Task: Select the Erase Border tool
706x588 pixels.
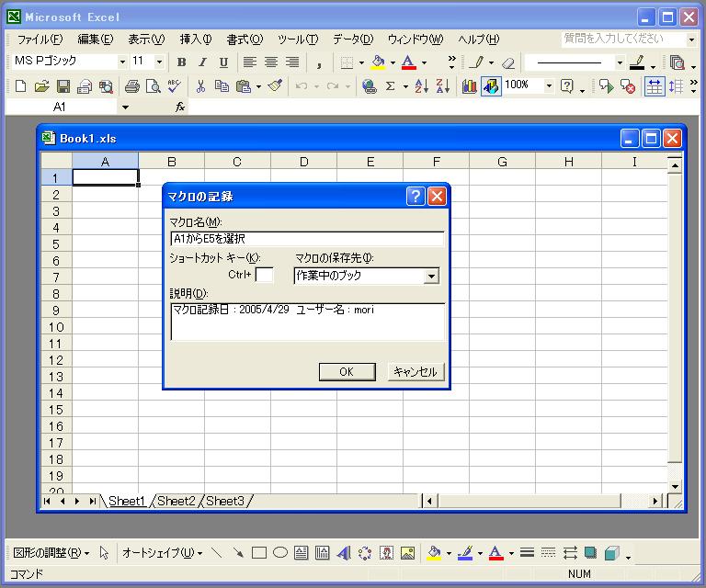Action: tap(508, 62)
